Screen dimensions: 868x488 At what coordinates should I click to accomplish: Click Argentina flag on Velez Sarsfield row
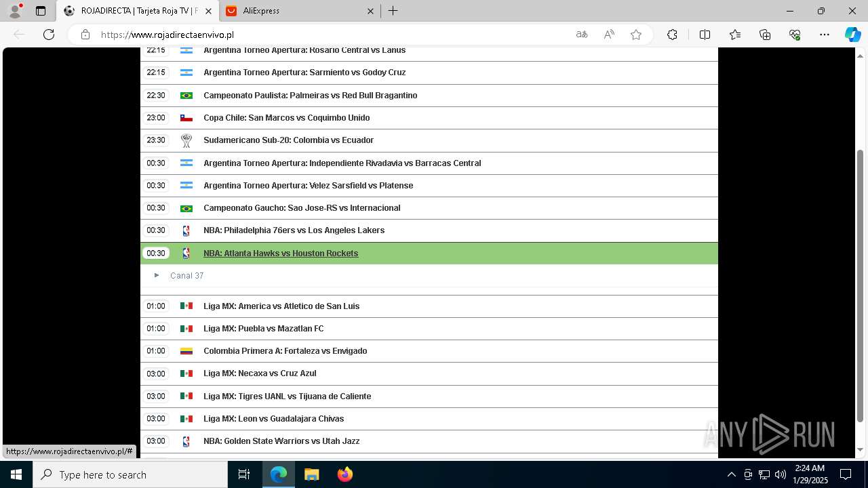(186, 186)
